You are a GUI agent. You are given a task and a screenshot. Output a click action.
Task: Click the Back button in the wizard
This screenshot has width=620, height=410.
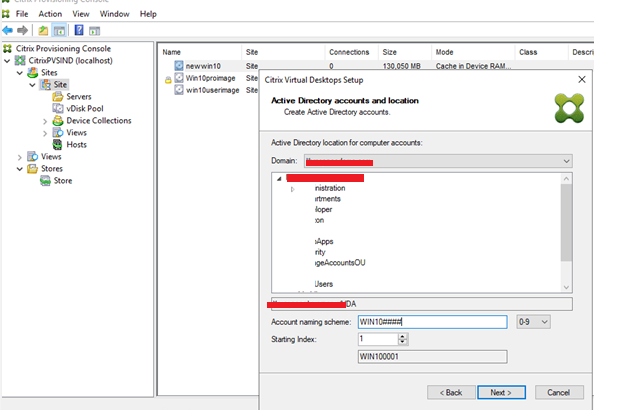451,392
